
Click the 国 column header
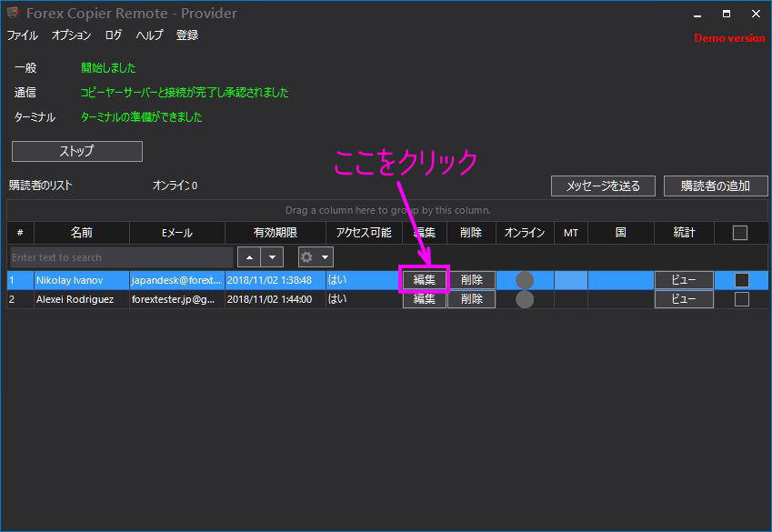621,232
